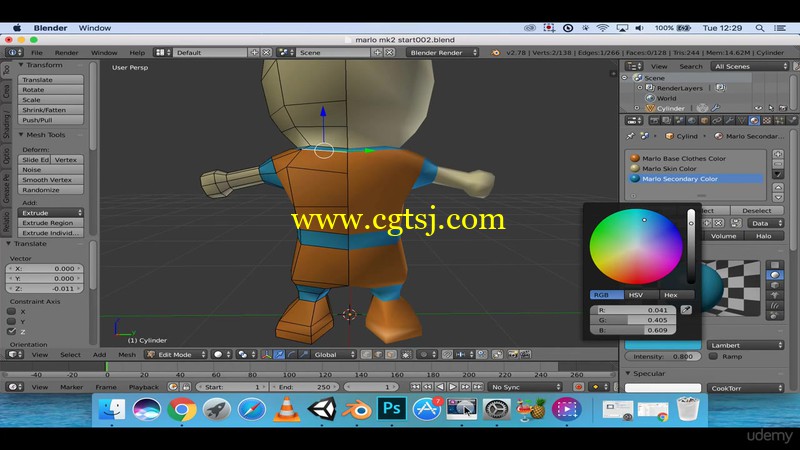Toggle limit selection to visible button
Screen dimensions: 800x450
407,355
